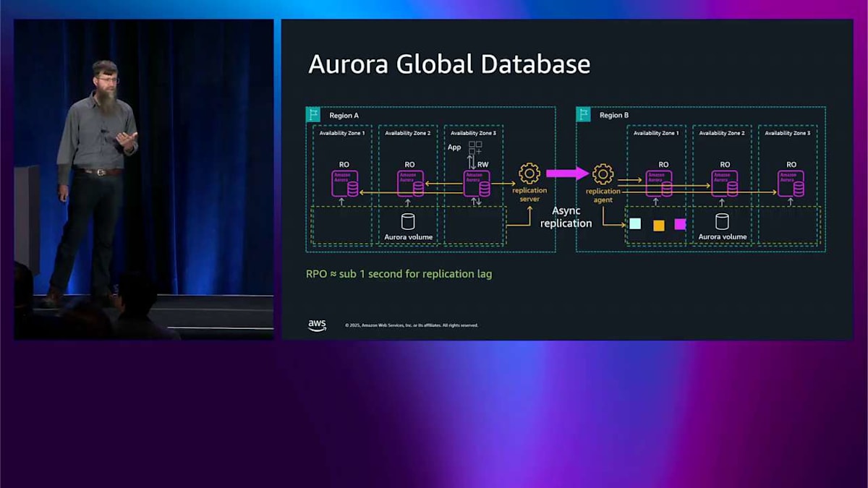Viewport: 868px width, 488px height.
Task: Click Amazon Aurora icon in Region B Zone 2
Action: pos(725,184)
